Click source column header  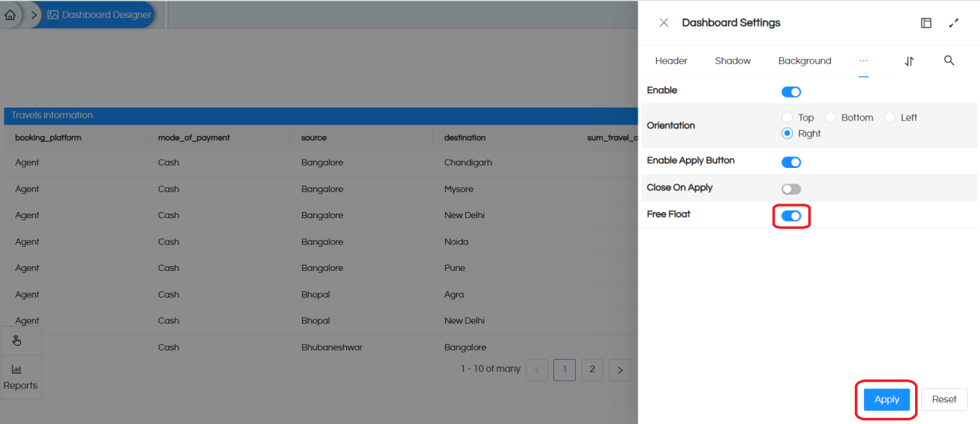(x=314, y=138)
